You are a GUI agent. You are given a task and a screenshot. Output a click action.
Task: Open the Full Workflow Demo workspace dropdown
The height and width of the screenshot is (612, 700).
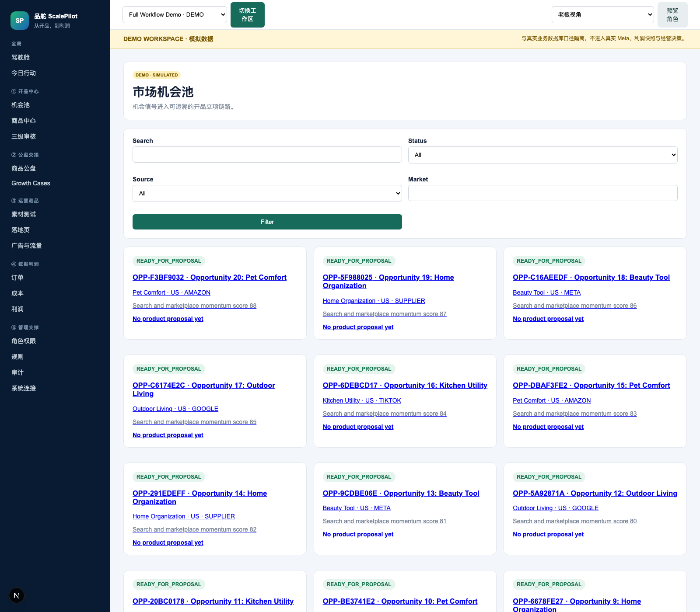(x=175, y=14)
